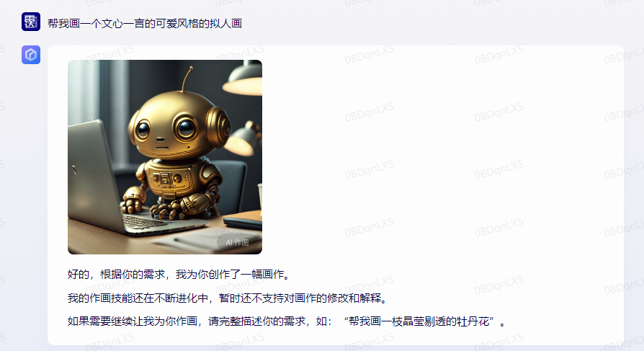Viewport: 644px width, 351px height.
Task: Click the laptop screen in the generated picture
Action: [x=91, y=173]
